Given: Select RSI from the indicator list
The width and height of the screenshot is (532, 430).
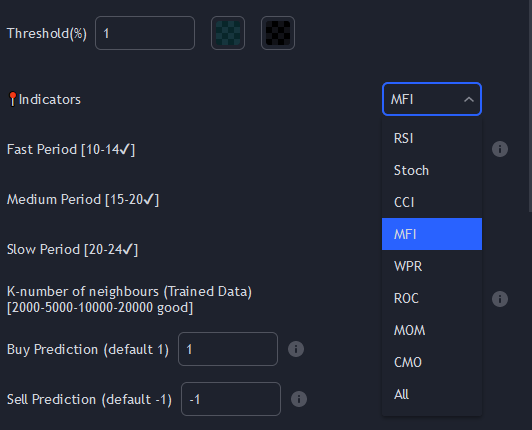Looking at the screenshot, I should tap(432, 138).
